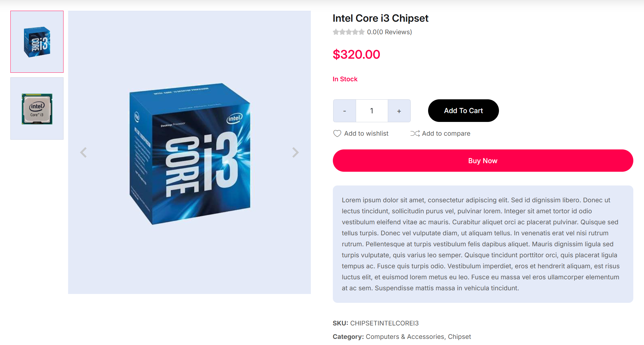The height and width of the screenshot is (345, 644).
Task: Click the large Core i3 product image
Action: 189,153
